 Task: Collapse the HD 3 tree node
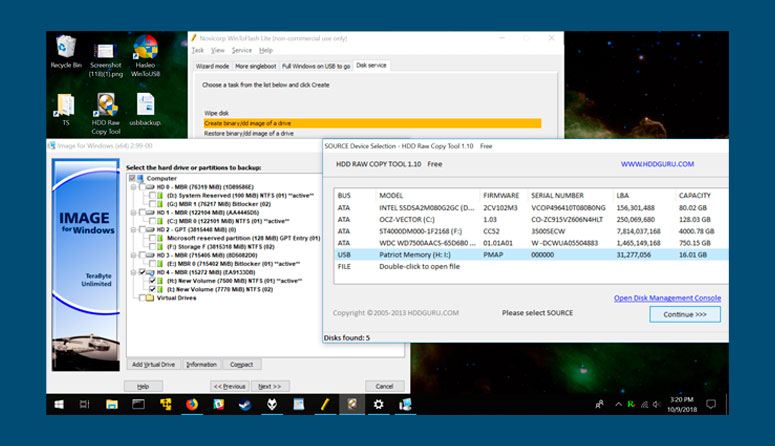[x=133, y=255]
